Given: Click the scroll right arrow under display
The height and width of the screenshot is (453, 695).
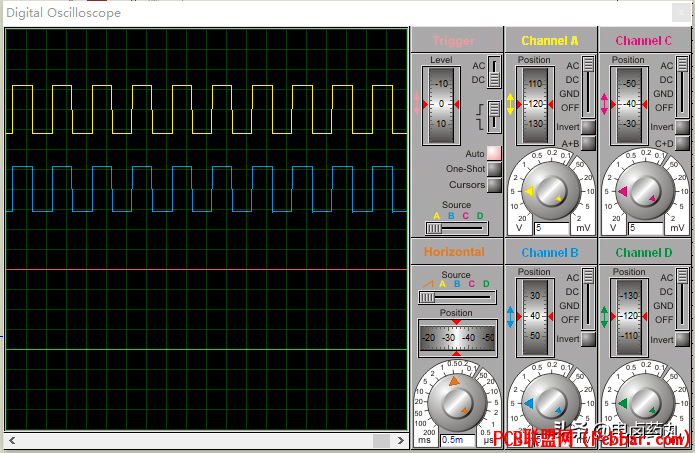Looking at the screenshot, I should point(401,440).
